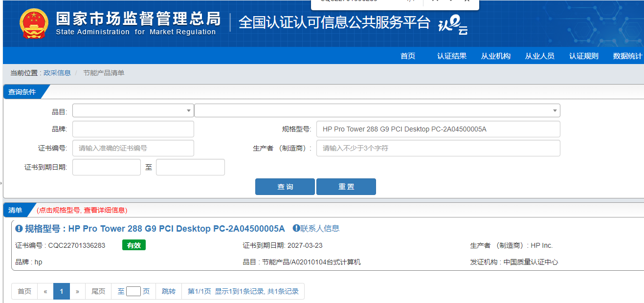This screenshot has height=303, width=644.
Task: Open the second wide 品目 dropdown
Action: [x=377, y=110]
